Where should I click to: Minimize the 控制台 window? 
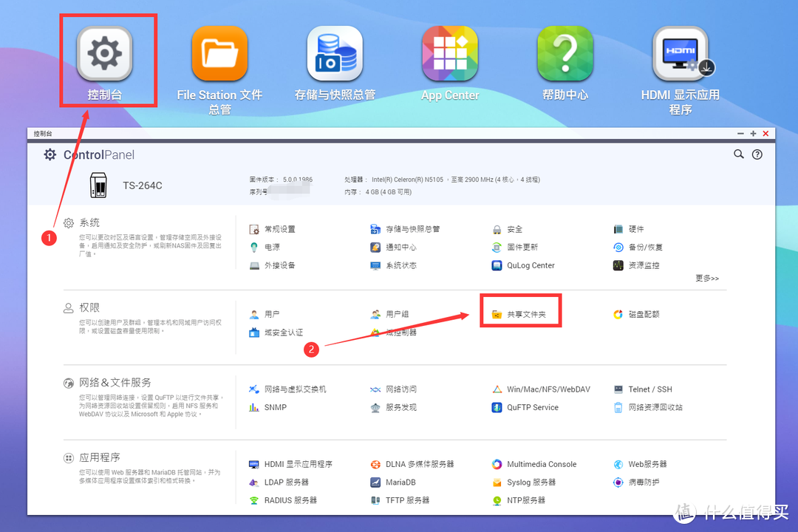click(x=740, y=134)
